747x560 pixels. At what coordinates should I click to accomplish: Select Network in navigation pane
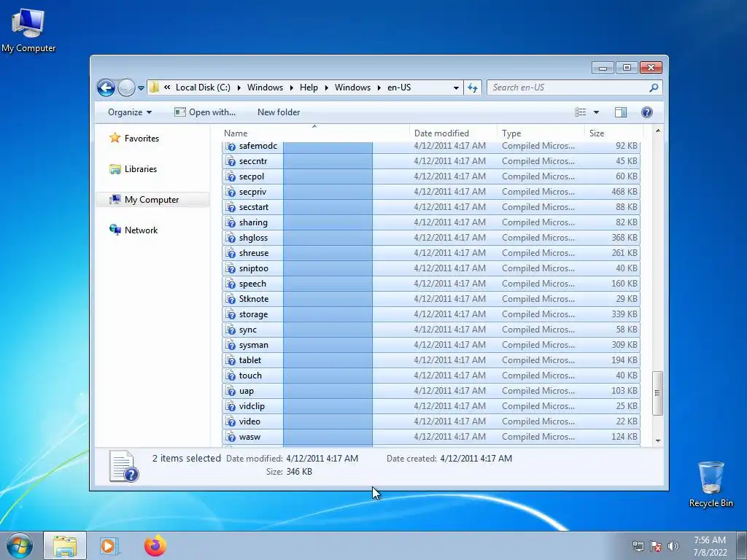pos(141,230)
